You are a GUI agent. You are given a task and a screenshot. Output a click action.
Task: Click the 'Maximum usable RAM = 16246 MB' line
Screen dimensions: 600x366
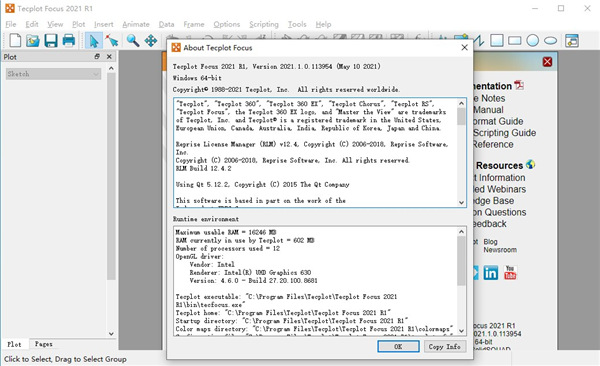226,232
